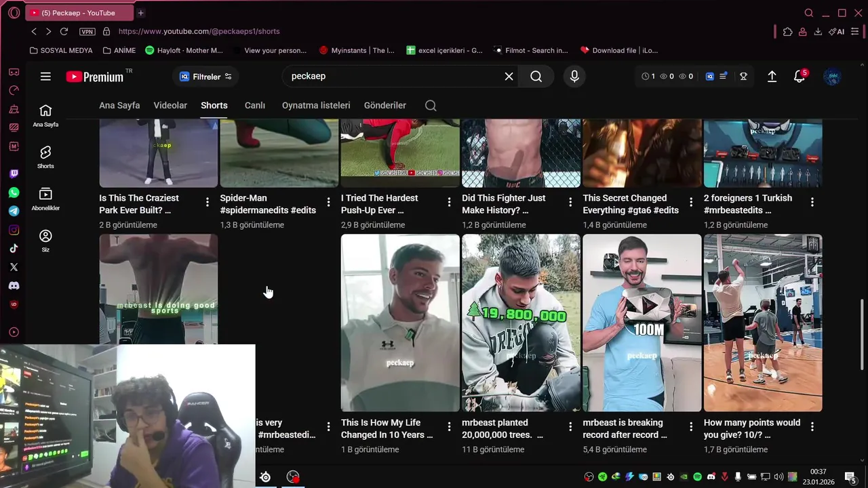Open the Siz sidebar item
The height and width of the screenshot is (488, 868).
click(x=45, y=241)
